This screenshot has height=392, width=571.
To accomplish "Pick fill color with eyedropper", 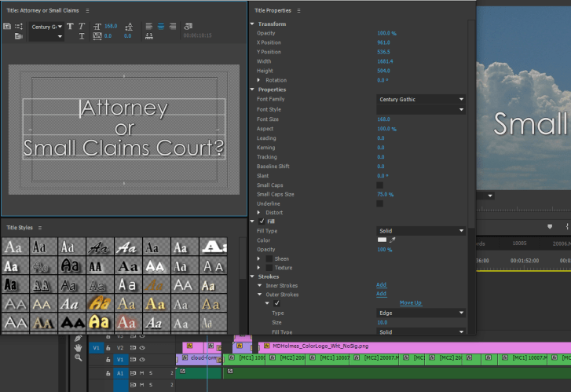I will (394, 240).
